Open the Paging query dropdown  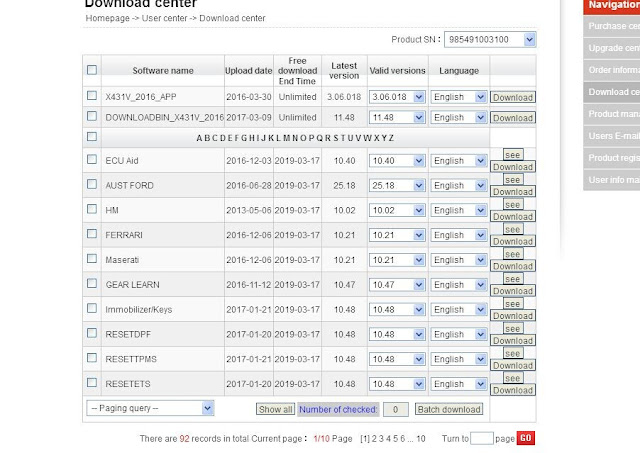click(x=150, y=408)
